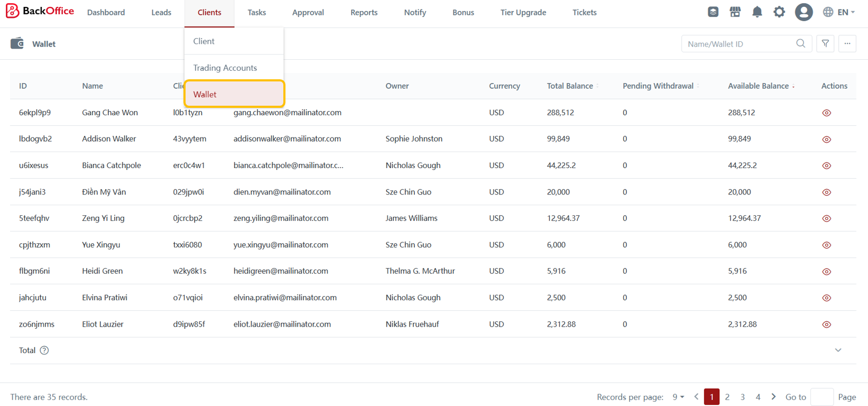The height and width of the screenshot is (406, 868).
Task: Open the EN language dropdown
Action: tap(839, 12)
